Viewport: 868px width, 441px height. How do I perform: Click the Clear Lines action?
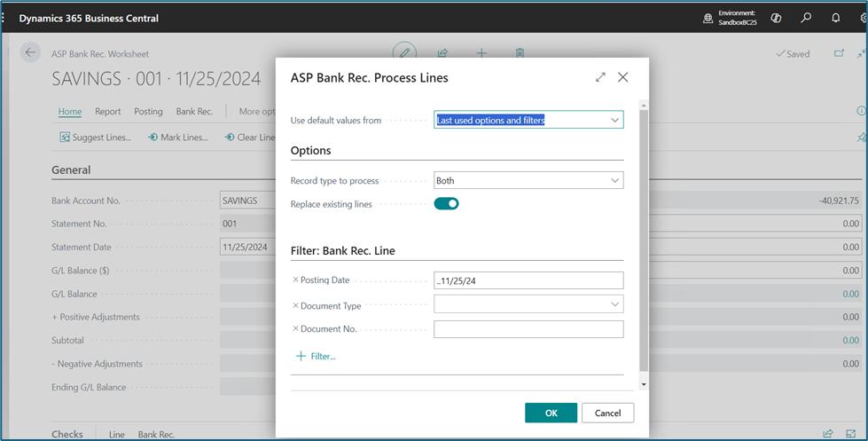[250, 138]
